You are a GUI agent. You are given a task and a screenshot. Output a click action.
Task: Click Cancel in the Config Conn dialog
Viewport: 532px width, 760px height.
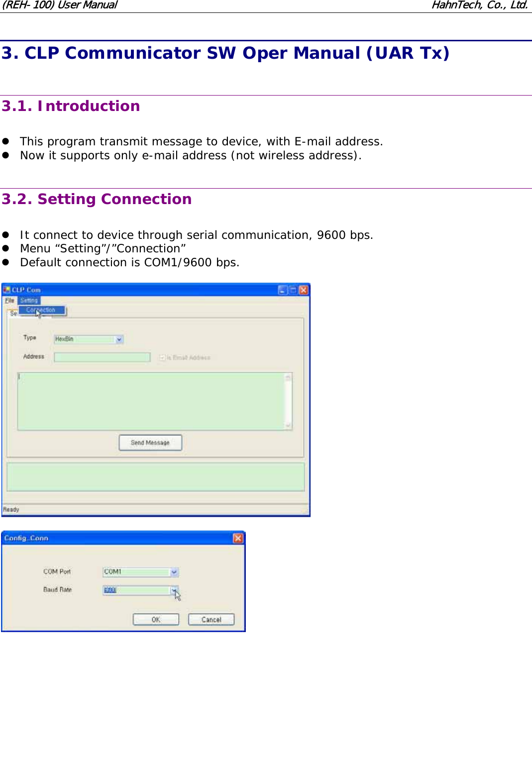pos(212,619)
